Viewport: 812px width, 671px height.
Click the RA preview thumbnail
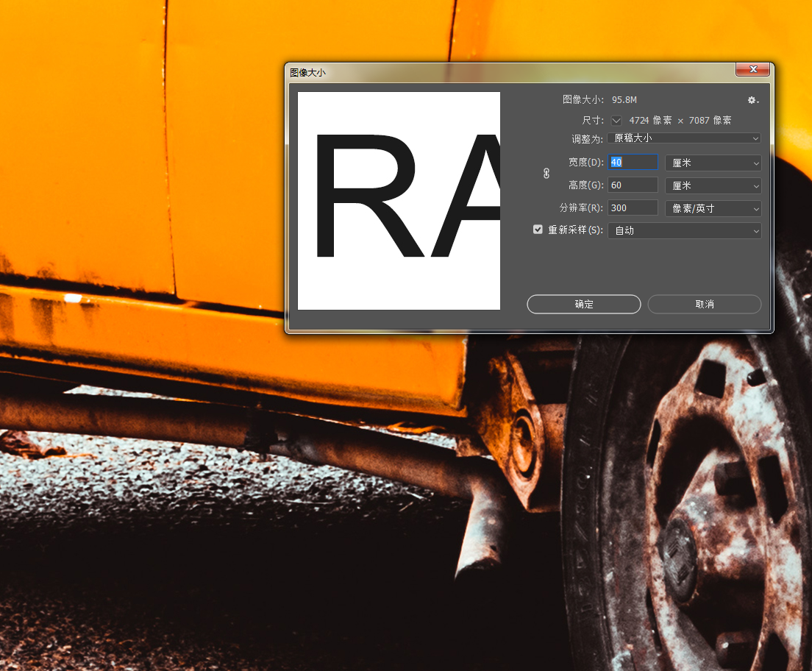tap(399, 201)
